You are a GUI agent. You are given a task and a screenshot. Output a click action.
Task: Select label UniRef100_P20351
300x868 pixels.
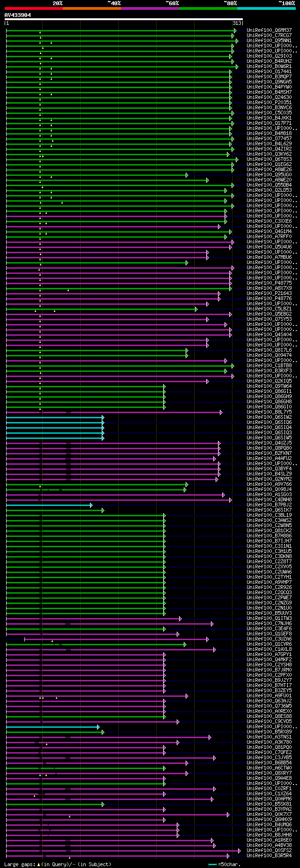click(269, 103)
